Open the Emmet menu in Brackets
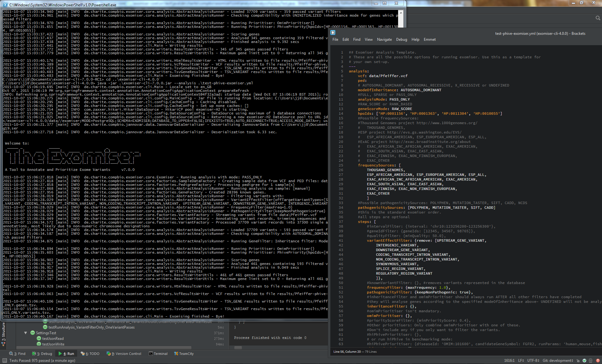This screenshot has width=602, height=364. tap(429, 40)
